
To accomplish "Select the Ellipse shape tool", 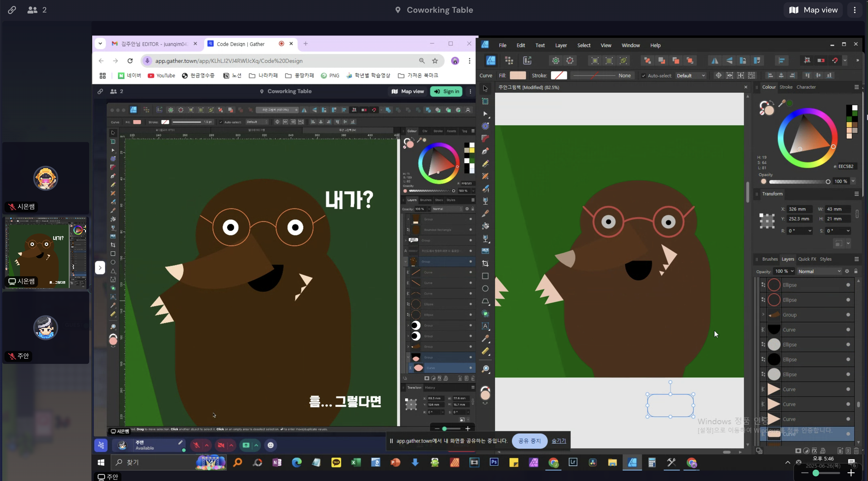I will [485, 288].
